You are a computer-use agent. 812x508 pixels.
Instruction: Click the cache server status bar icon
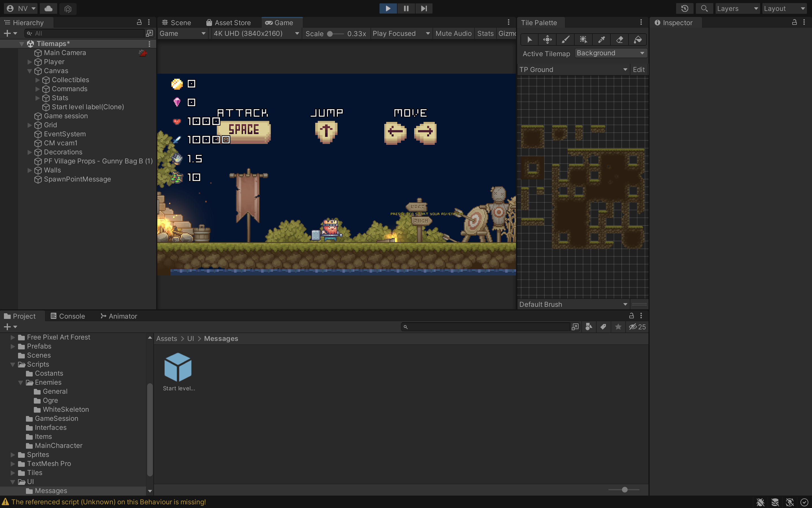(775, 502)
